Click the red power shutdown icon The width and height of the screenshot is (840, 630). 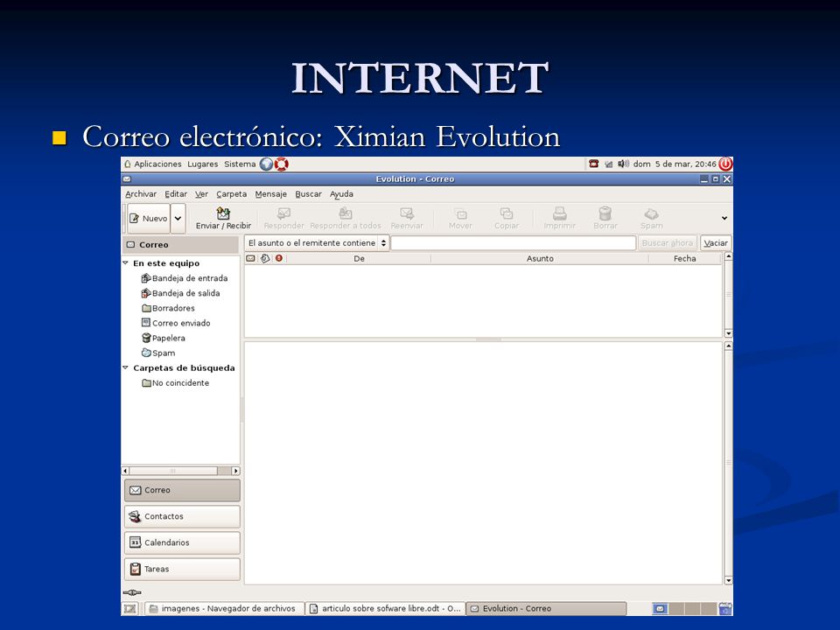tap(725, 164)
